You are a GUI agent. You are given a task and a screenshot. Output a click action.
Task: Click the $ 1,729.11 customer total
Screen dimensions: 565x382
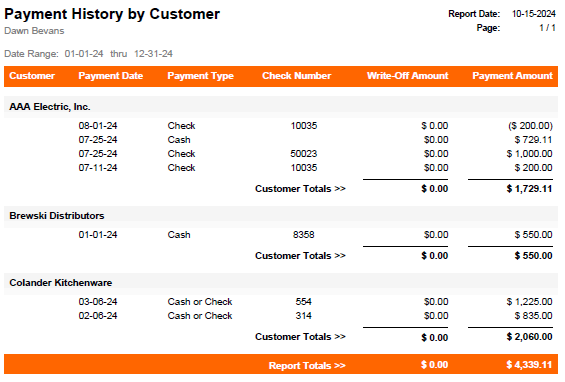[529, 189]
